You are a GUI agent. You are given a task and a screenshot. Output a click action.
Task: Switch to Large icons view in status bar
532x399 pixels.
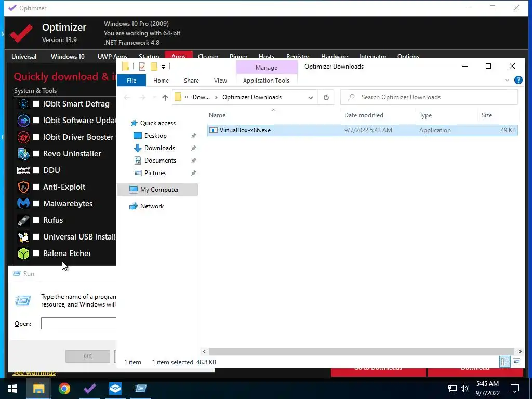[516, 362]
